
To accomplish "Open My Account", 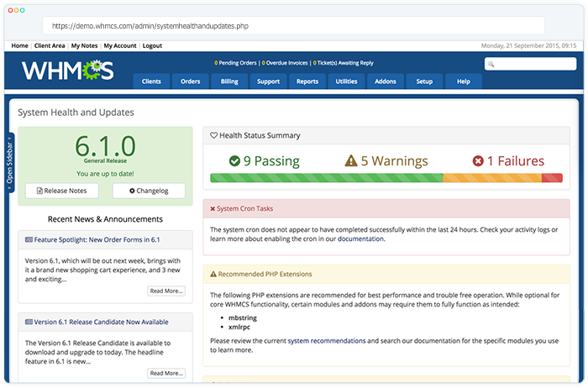I will click(x=120, y=45).
